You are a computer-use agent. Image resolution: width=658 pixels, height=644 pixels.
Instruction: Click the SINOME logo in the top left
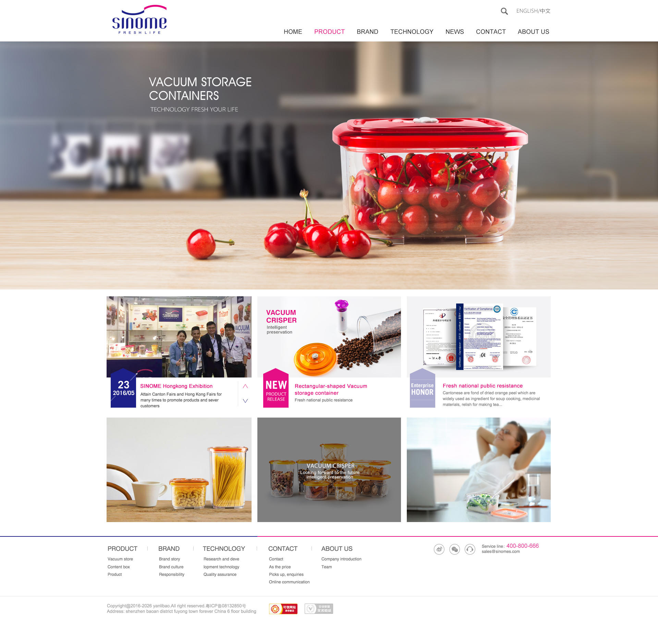[x=138, y=21]
